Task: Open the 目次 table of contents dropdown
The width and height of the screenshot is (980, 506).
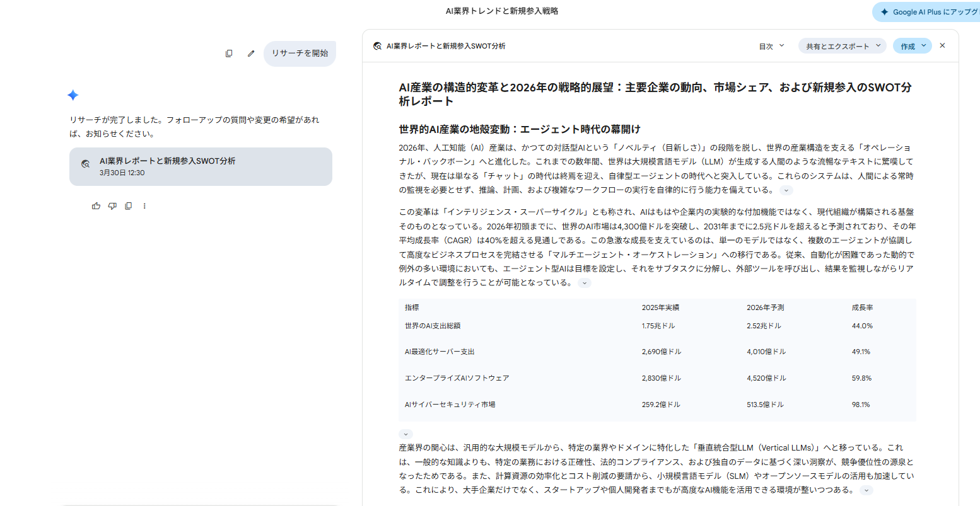Action: click(771, 46)
